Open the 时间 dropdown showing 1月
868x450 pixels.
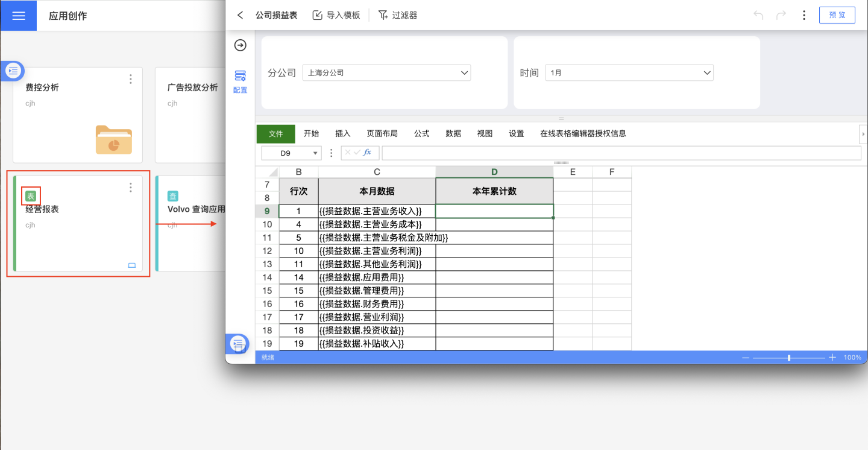(x=629, y=73)
